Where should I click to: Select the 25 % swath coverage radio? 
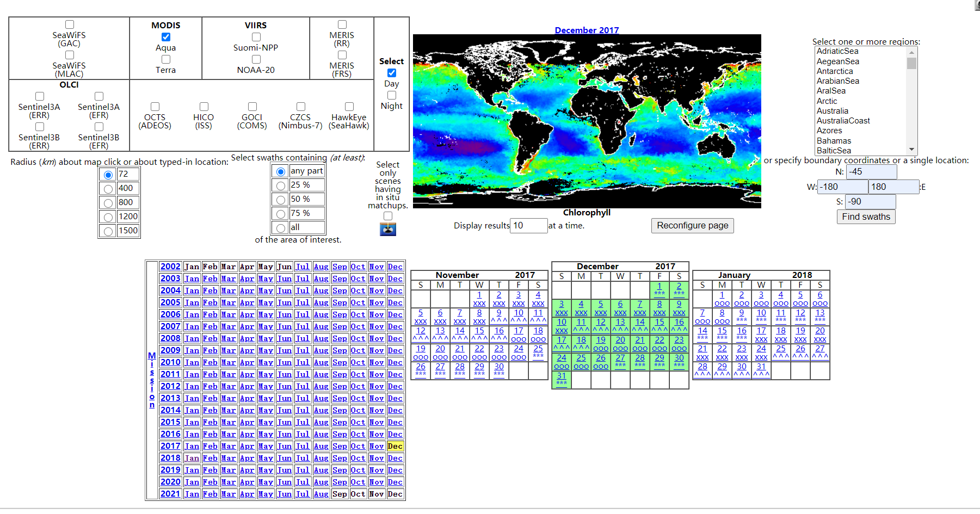click(281, 185)
